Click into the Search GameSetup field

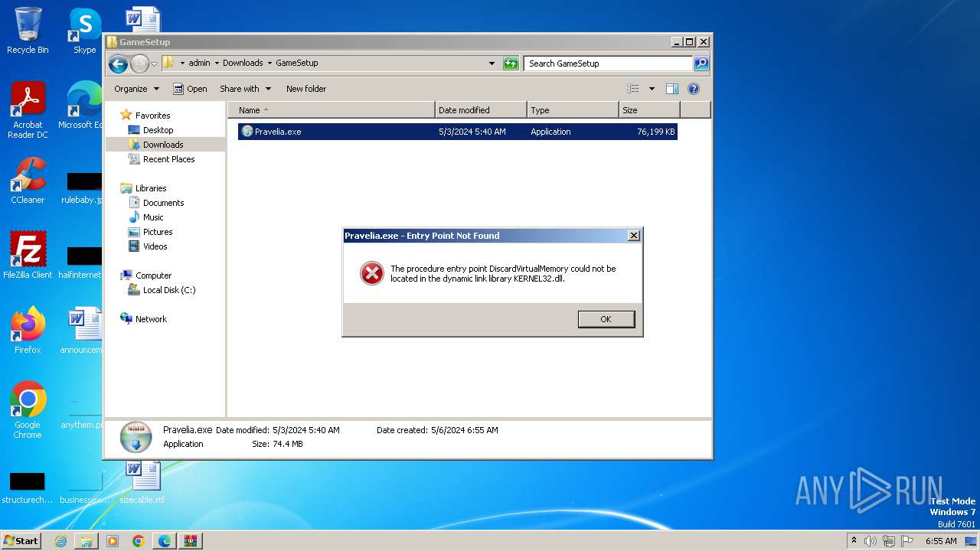pyautogui.click(x=609, y=64)
